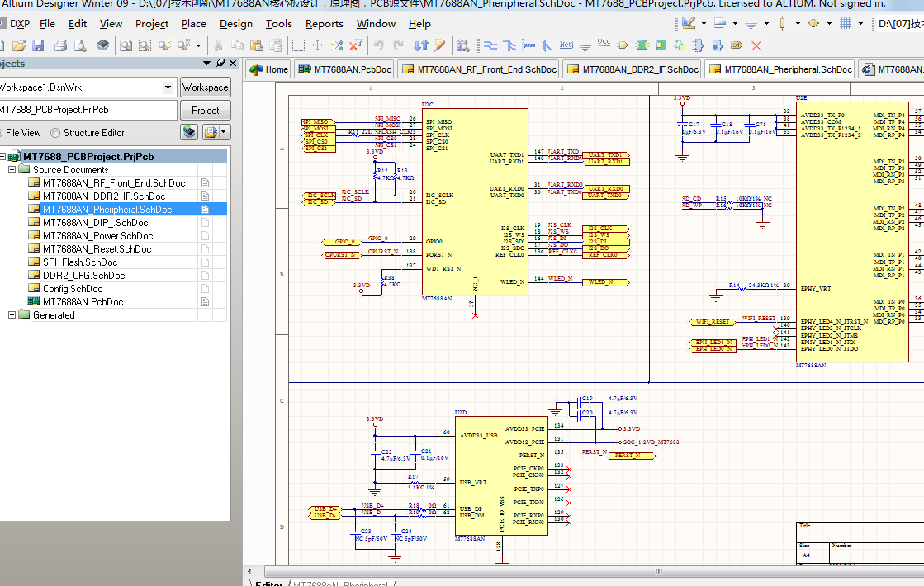Expand the Generated folder

[x=12, y=315]
